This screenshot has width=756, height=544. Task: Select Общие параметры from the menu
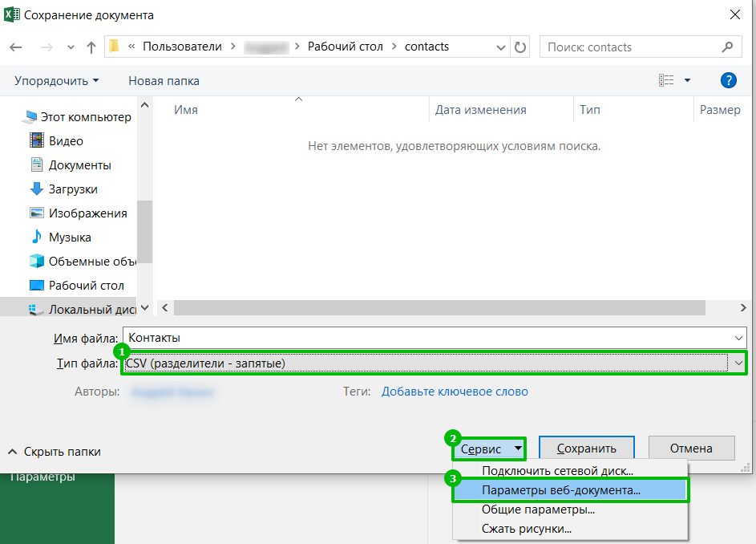click(x=537, y=509)
